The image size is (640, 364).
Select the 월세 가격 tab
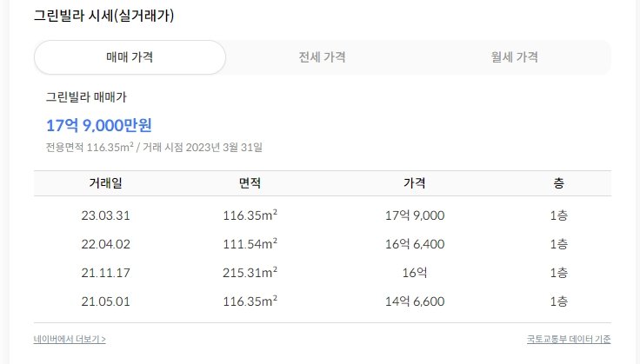point(514,57)
